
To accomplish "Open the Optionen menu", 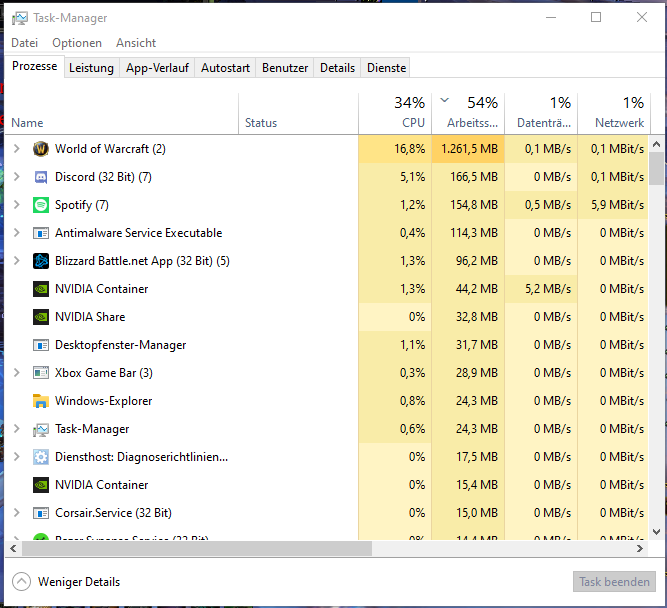I will click(77, 43).
